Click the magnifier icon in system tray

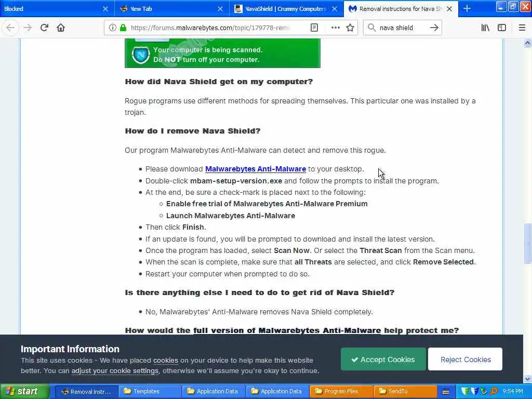click(495, 392)
